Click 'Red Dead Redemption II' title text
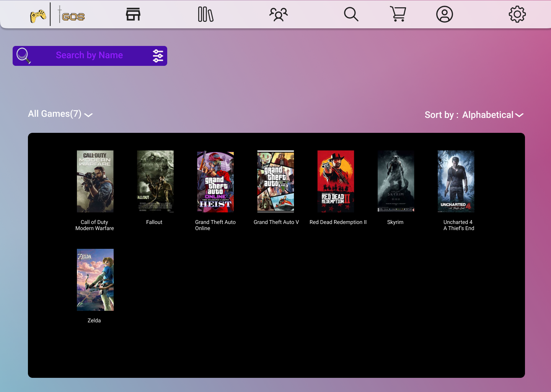The image size is (551, 392). coord(338,222)
